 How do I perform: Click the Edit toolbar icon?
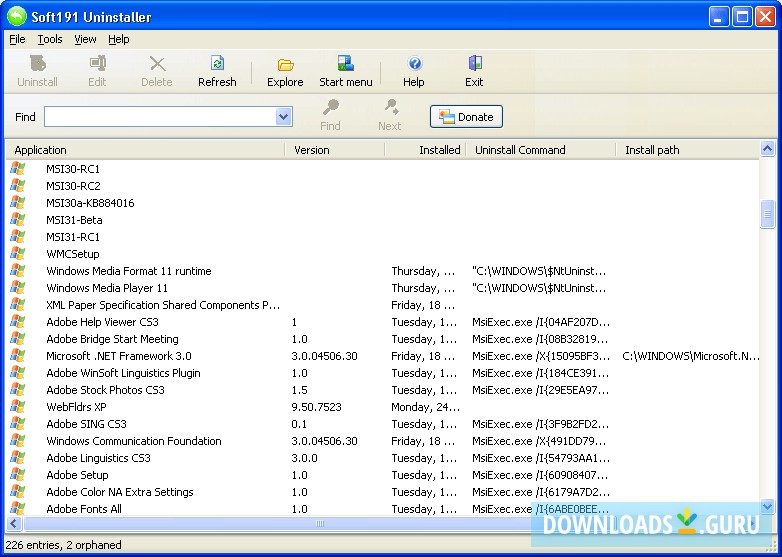(x=98, y=64)
